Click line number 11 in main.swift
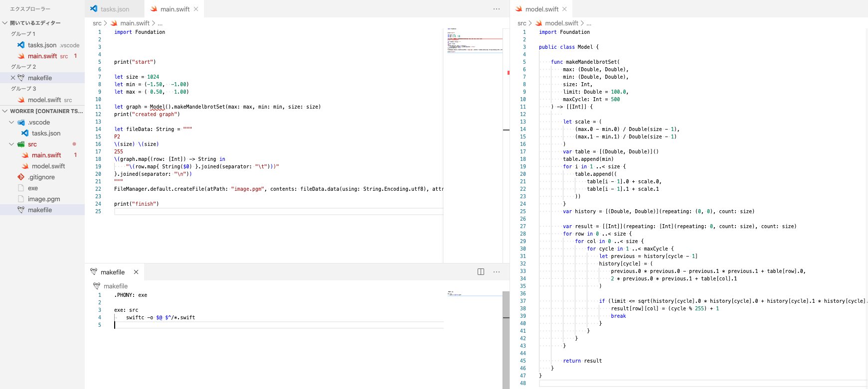868x389 pixels. coord(98,107)
